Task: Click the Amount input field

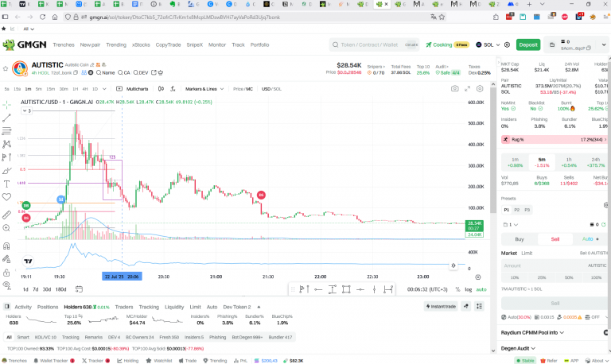Action: tap(555, 265)
